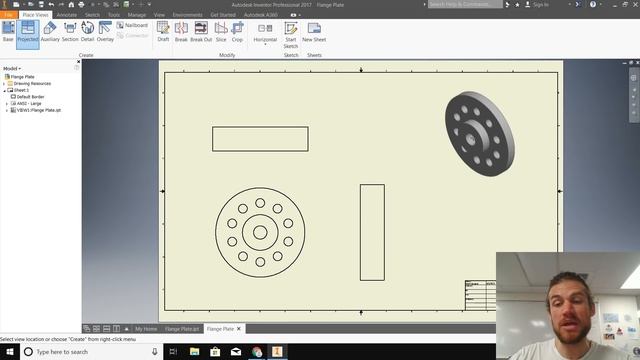Open Chrome from the taskbar
640x360 pixels.
coord(257,351)
